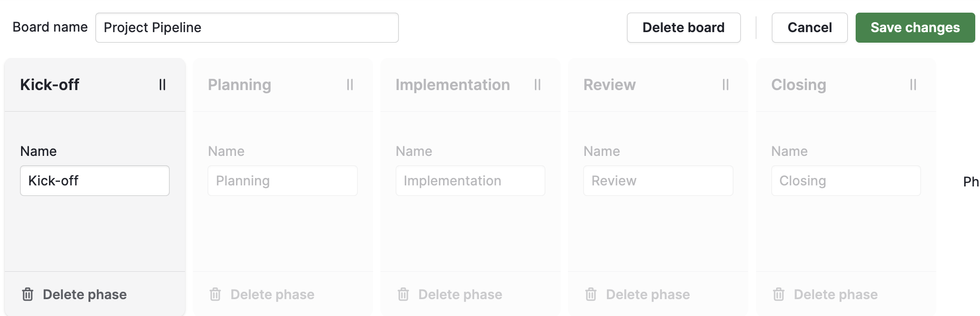
Task: Click the Planning phase Name input
Action: [x=282, y=181]
